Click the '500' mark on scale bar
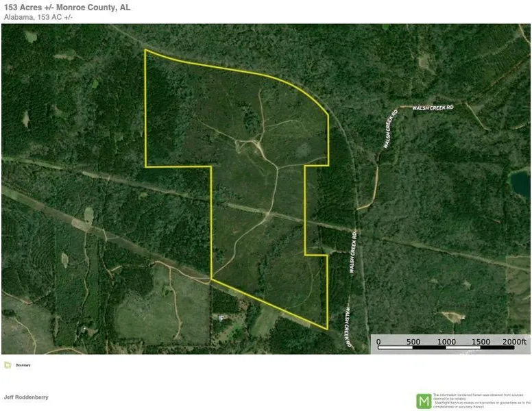This screenshot has width=532, height=411. coord(413,341)
